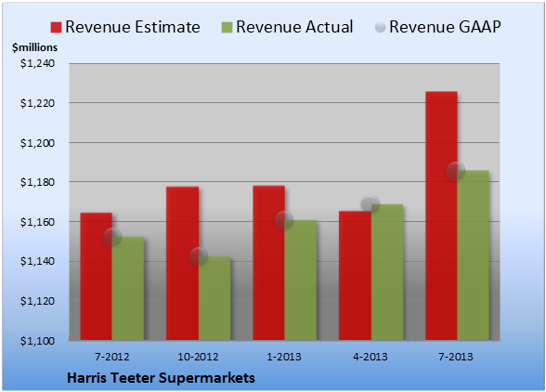
Task: Select the green actual bar for 1-2013
Action: click(x=301, y=281)
